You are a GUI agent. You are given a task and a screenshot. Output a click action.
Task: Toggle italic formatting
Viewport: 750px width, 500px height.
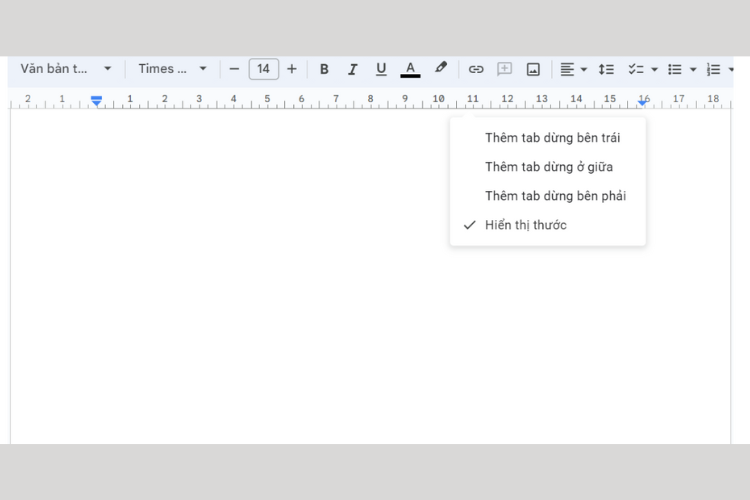pyautogui.click(x=352, y=69)
